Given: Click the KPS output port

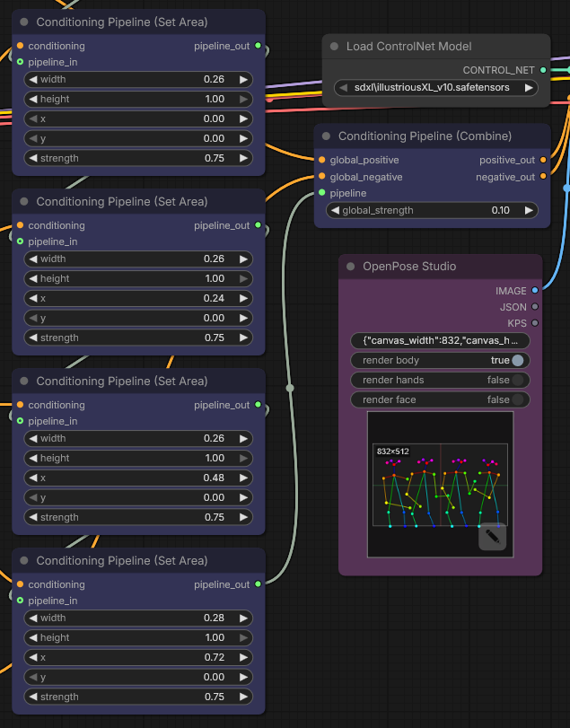Looking at the screenshot, I should click(536, 323).
